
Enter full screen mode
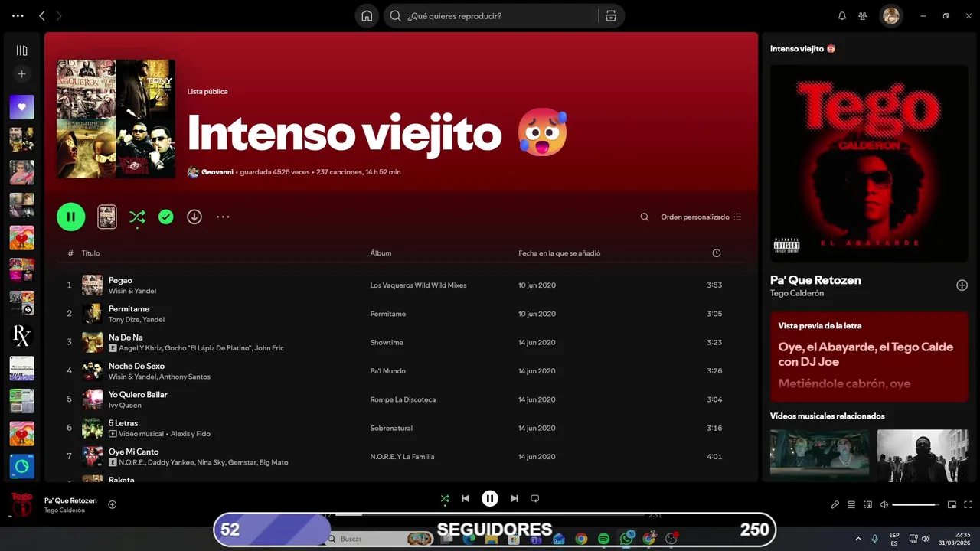point(968,505)
